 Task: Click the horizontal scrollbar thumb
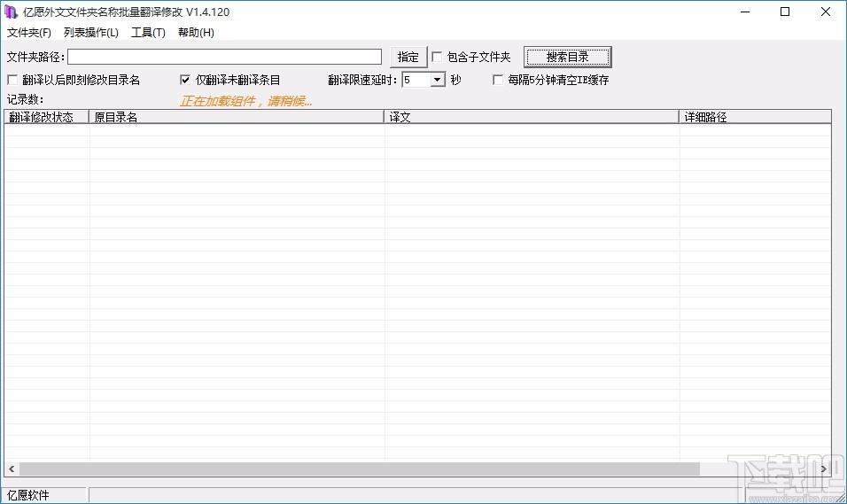(360, 469)
